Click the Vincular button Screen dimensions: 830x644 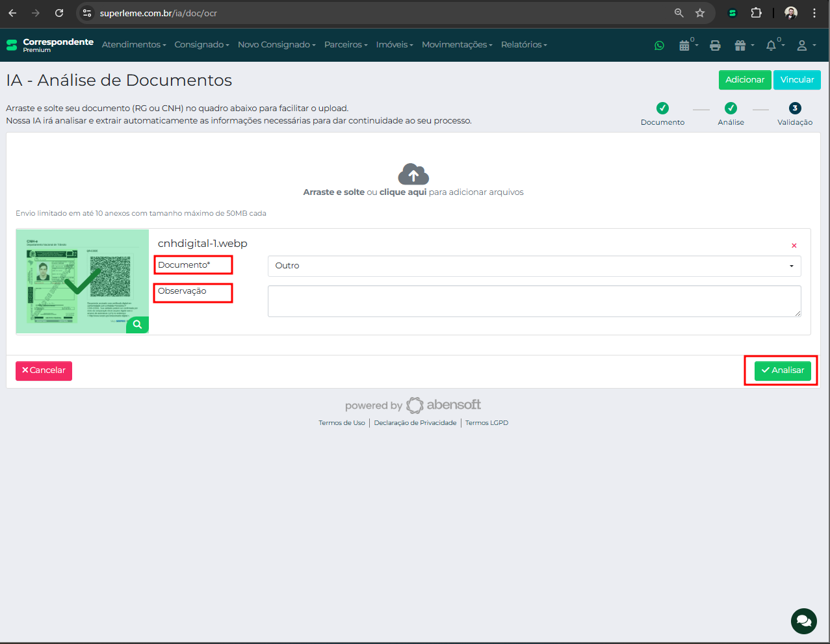pos(797,80)
